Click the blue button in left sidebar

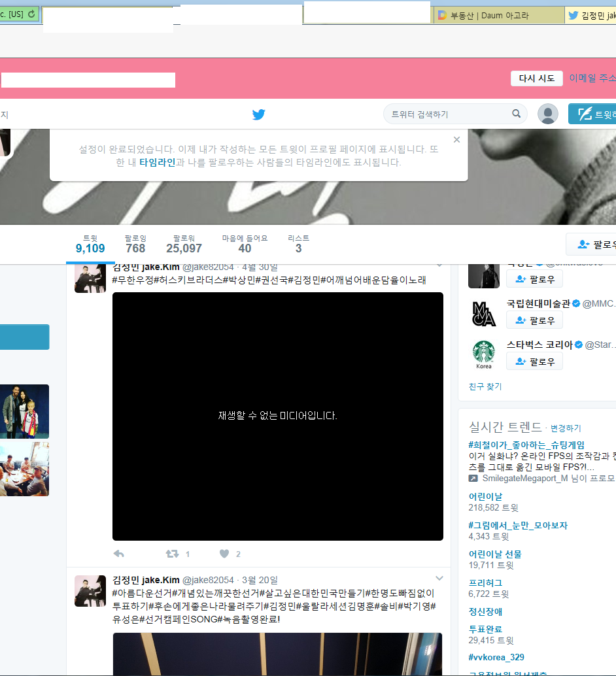tap(25, 337)
